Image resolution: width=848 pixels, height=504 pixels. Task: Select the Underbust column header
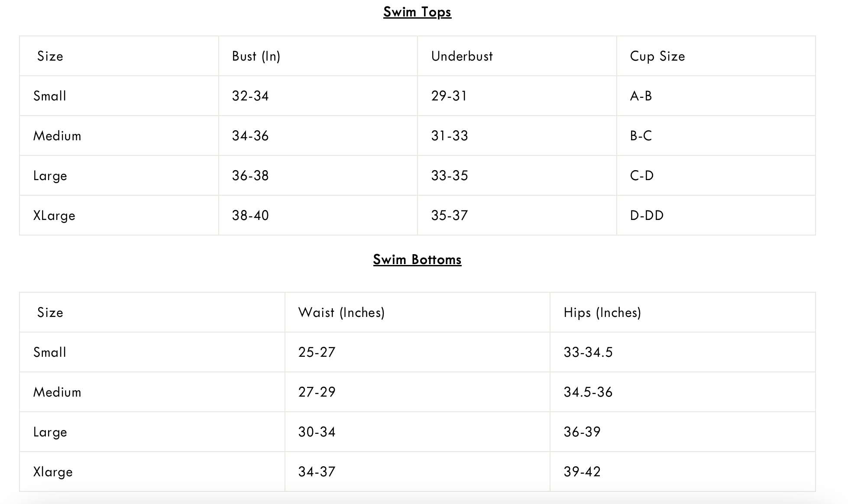[462, 56]
